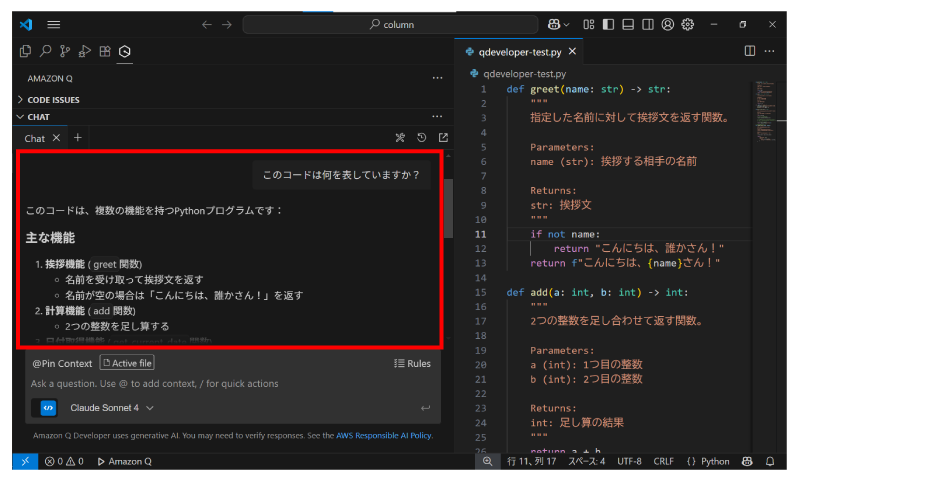
Task: Open the AWS Responsible AI Policy link
Action: [x=383, y=436]
